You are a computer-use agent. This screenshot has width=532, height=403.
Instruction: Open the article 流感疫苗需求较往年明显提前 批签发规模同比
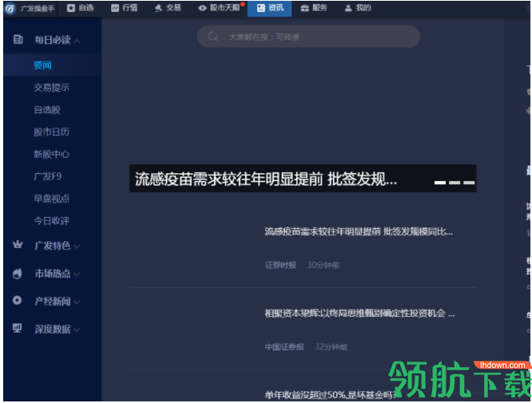[359, 232]
